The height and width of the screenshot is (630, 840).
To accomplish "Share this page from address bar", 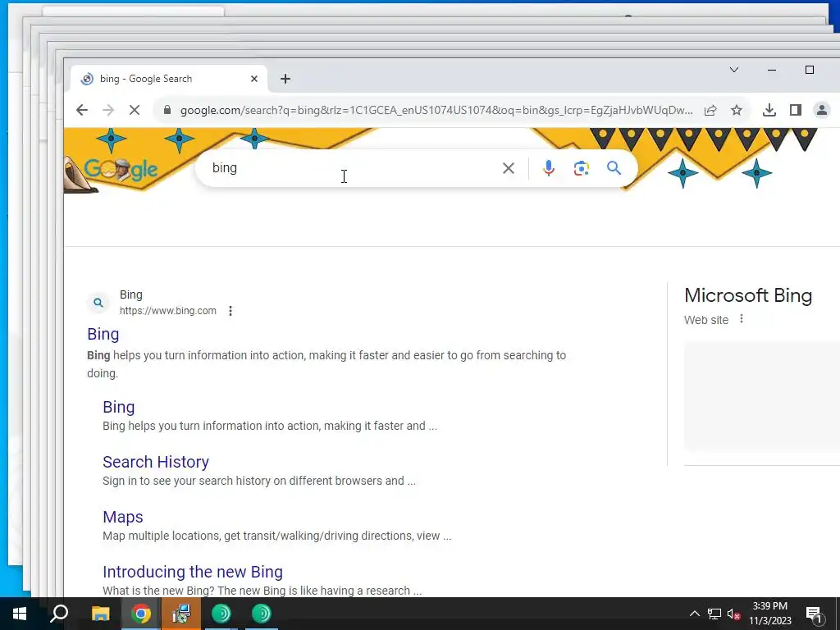I will [710, 111].
